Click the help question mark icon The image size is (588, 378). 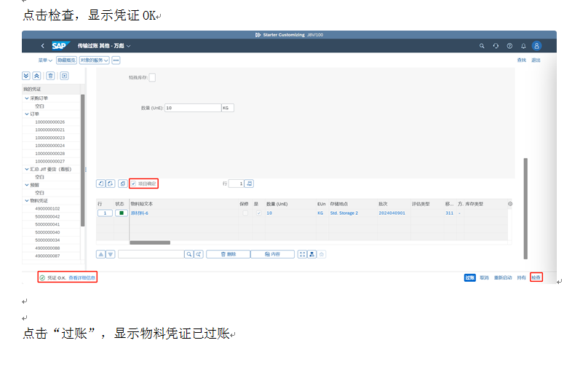pyautogui.click(x=509, y=46)
